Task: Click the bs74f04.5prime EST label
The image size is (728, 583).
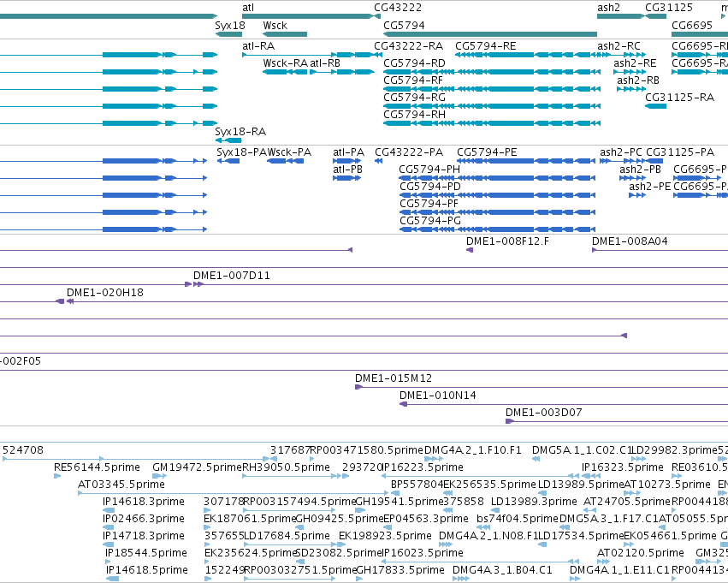Action: point(518,519)
